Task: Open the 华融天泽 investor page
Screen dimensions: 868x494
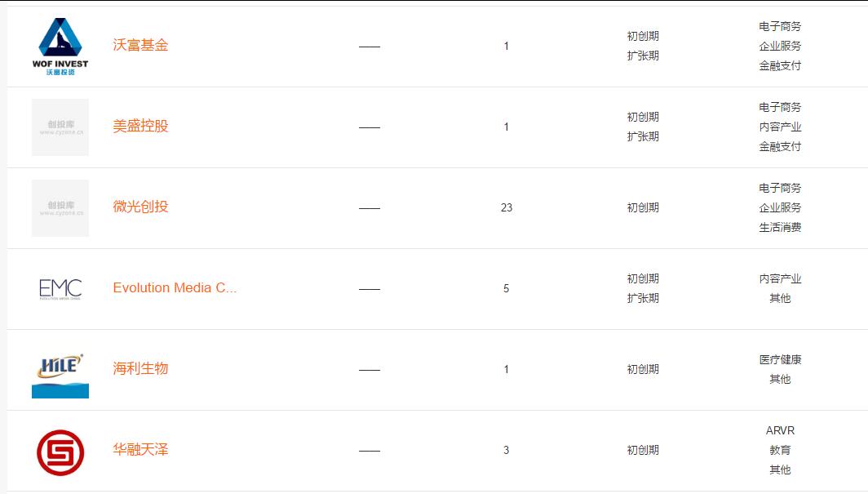Action: (x=140, y=450)
